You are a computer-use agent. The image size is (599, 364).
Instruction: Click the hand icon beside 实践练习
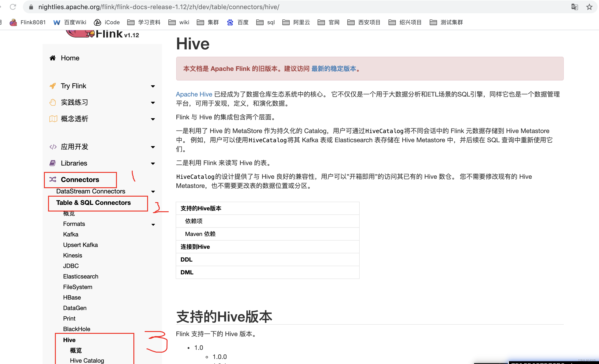[53, 102]
